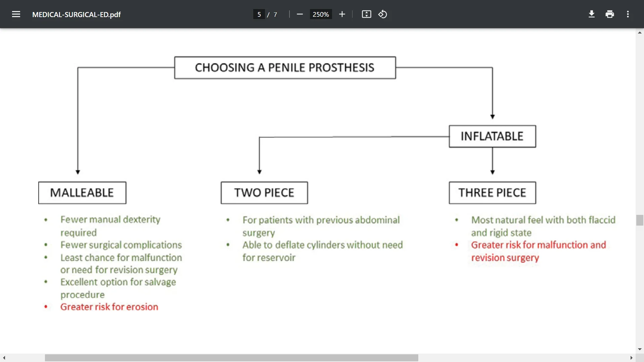This screenshot has height=362, width=644.
Task: Zoom in with the plus icon
Action: click(x=342, y=14)
